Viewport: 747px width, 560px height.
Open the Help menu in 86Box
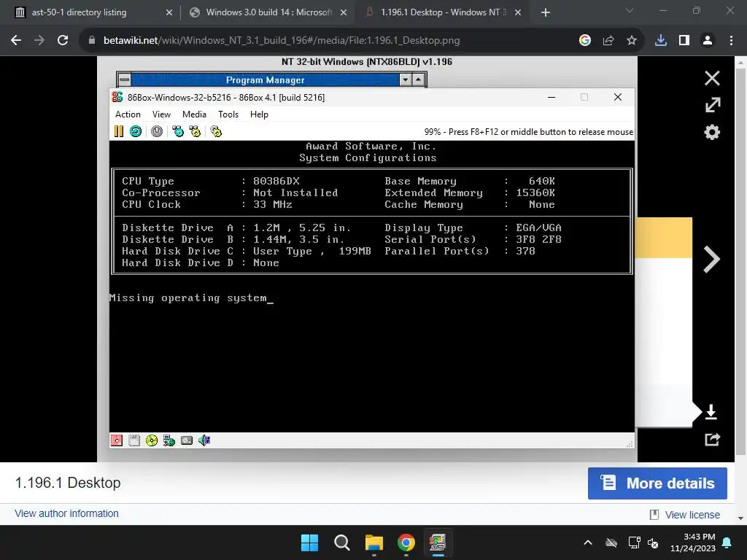[259, 114]
